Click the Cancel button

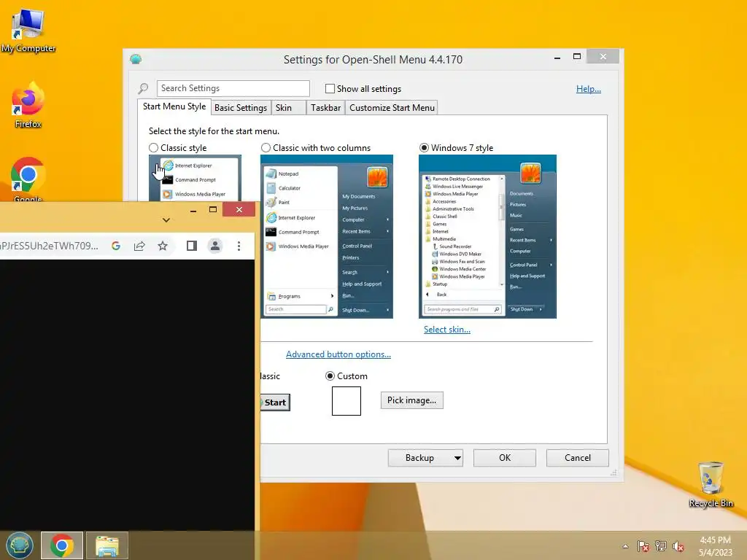[578, 458]
